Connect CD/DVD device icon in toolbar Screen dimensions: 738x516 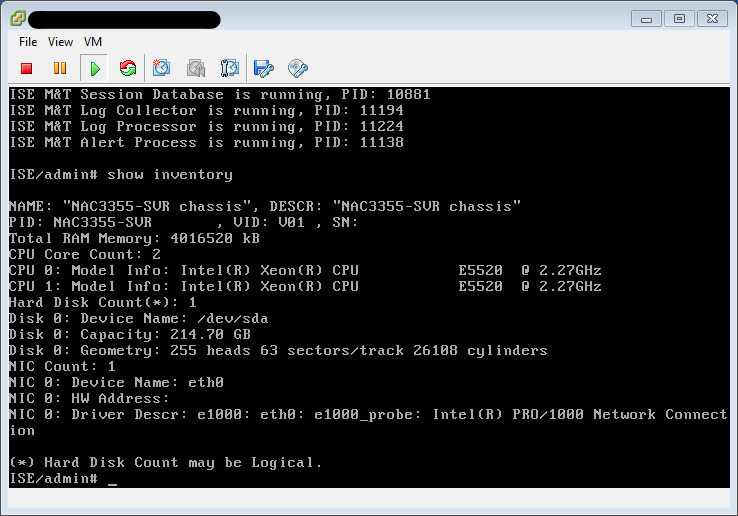tap(297, 69)
